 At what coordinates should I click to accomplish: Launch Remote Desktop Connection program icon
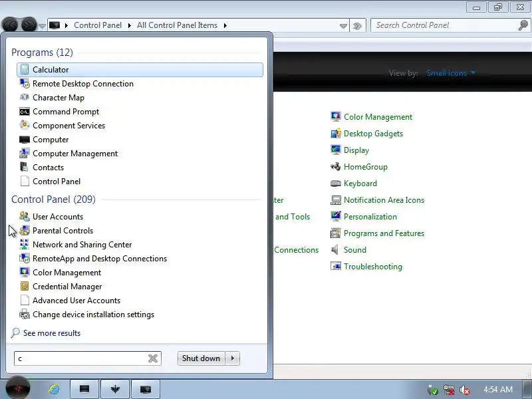tap(25, 84)
